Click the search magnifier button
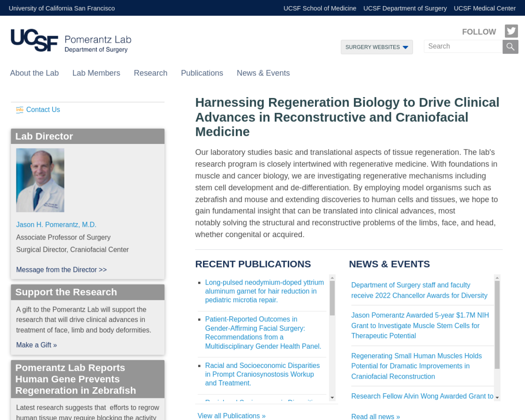This screenshot has height=420, width=525. coord(510,47)
